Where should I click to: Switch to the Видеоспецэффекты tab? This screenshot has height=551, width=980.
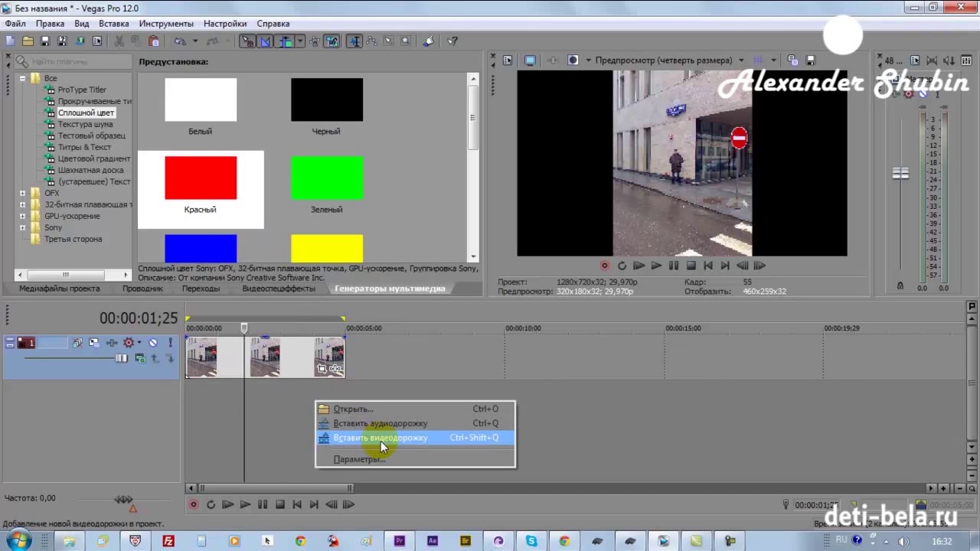coord(279,289)
